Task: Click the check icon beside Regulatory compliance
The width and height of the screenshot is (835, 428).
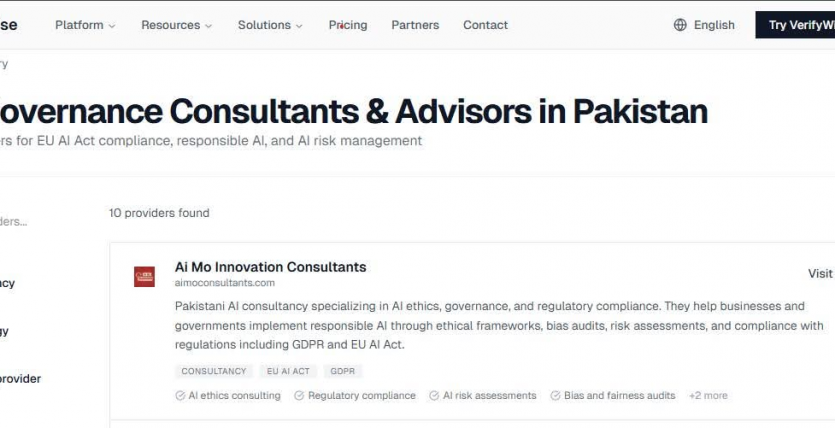Action: pyautogui.click(x=299, y=396)
